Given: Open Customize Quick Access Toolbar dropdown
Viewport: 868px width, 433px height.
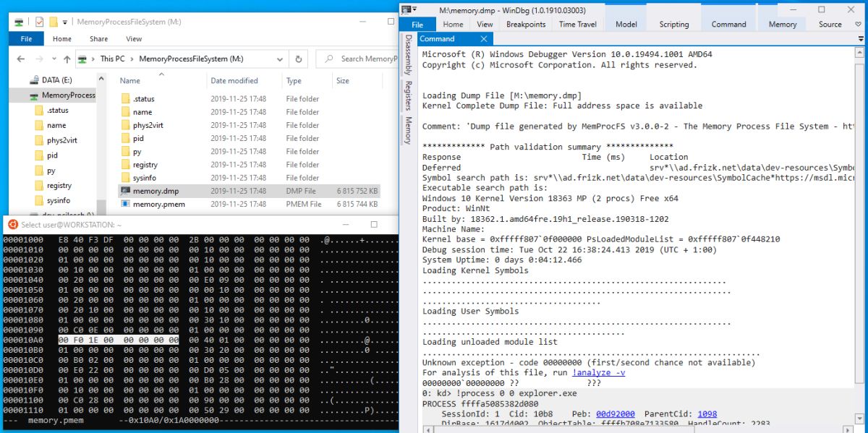Looking at the screenshot, I should pos(65,22).
